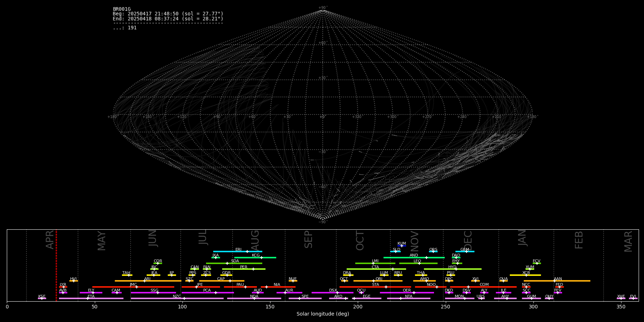Image resolution: width=644 pixels, height=322 pixels.
Task: Click the red dashed current solar longitude marker
Action: click(56, 265)
